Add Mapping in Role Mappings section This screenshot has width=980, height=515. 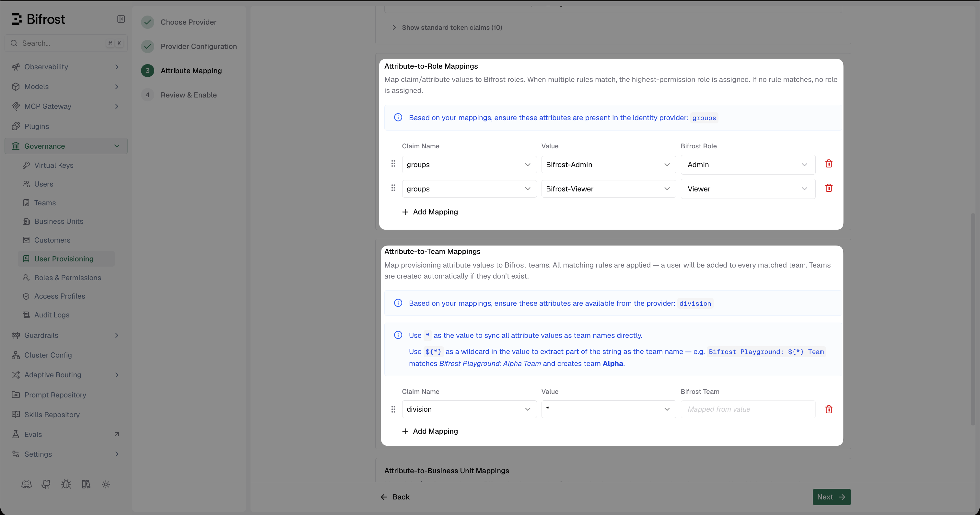[x=430, y=212]
